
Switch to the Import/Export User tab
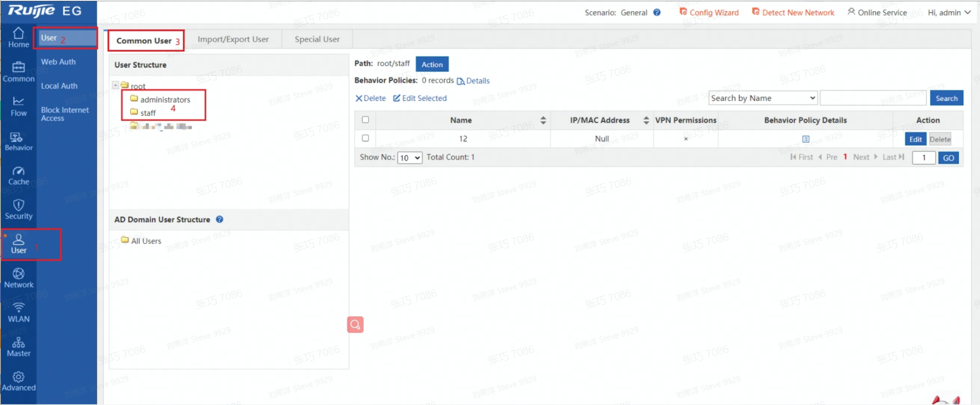click(233, 39)
